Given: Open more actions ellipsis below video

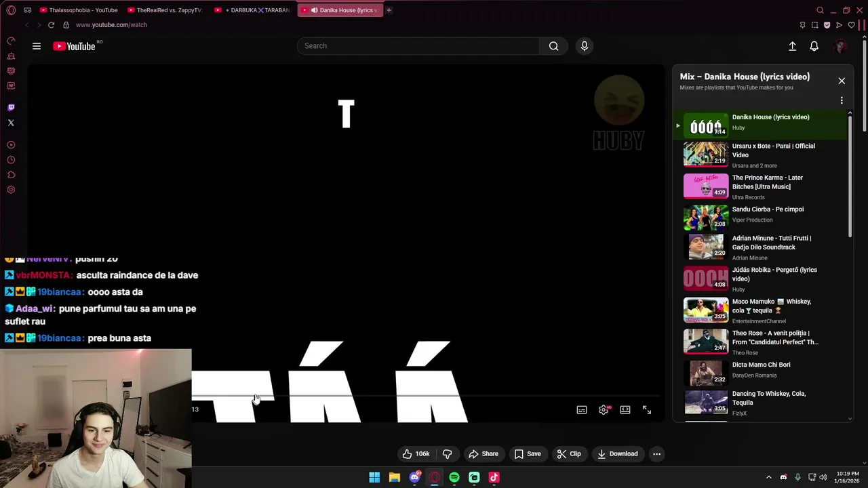Looking at the screenshot, I should [656, 454].
